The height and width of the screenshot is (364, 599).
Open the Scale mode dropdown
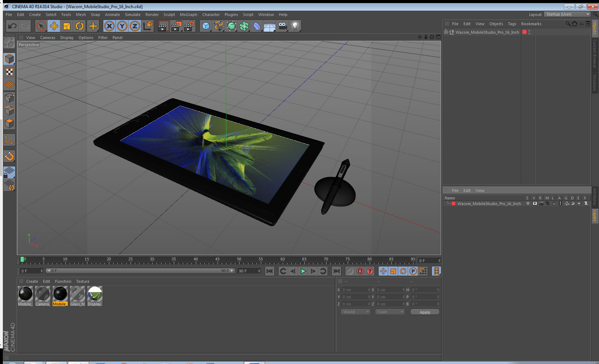(390, 312)
